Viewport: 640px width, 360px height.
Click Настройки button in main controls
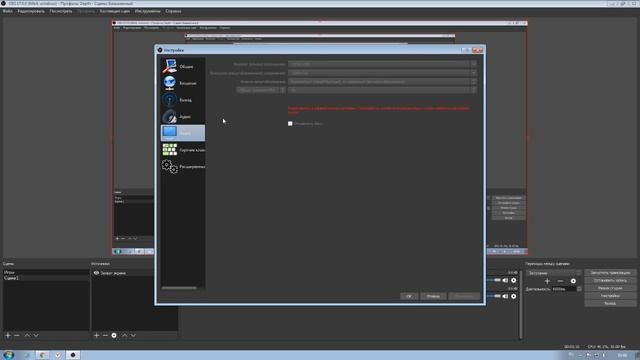610,296
